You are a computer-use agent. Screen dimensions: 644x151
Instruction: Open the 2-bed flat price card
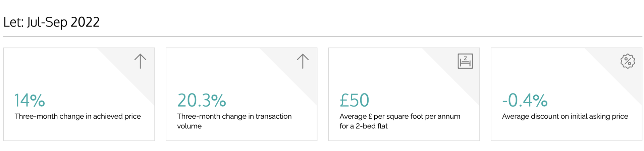[x=404, y=94]
